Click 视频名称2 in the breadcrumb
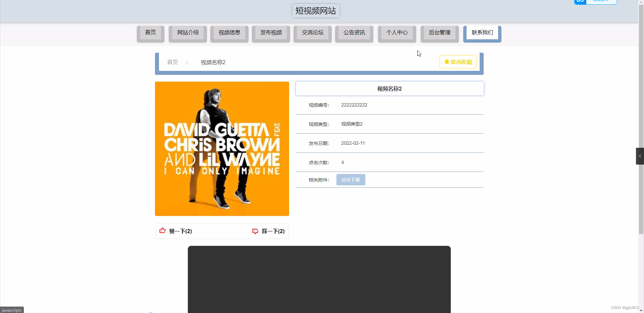644x313 pixels. [213, 62]
